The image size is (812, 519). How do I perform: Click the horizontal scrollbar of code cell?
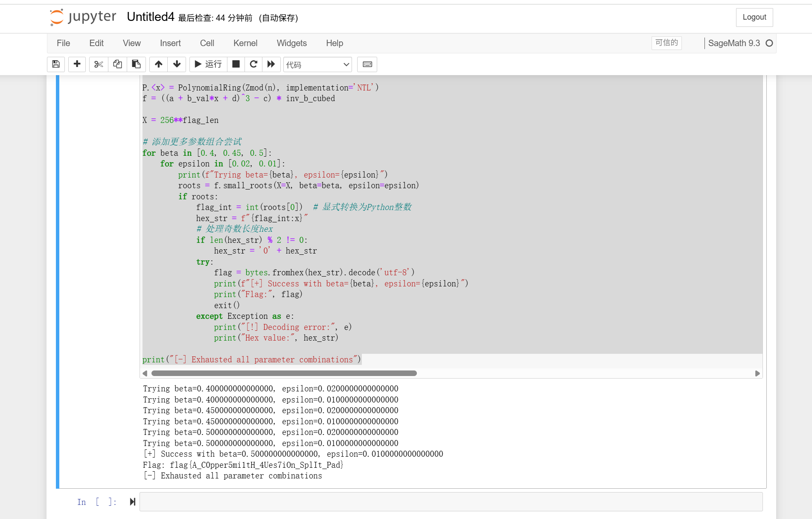click(x=284, y=373)
